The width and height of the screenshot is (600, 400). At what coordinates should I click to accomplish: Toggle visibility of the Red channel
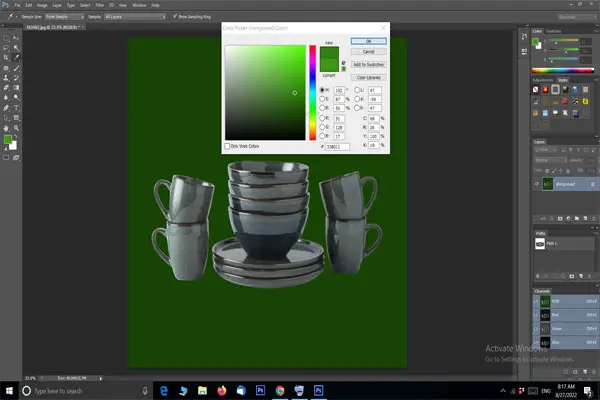536,315
